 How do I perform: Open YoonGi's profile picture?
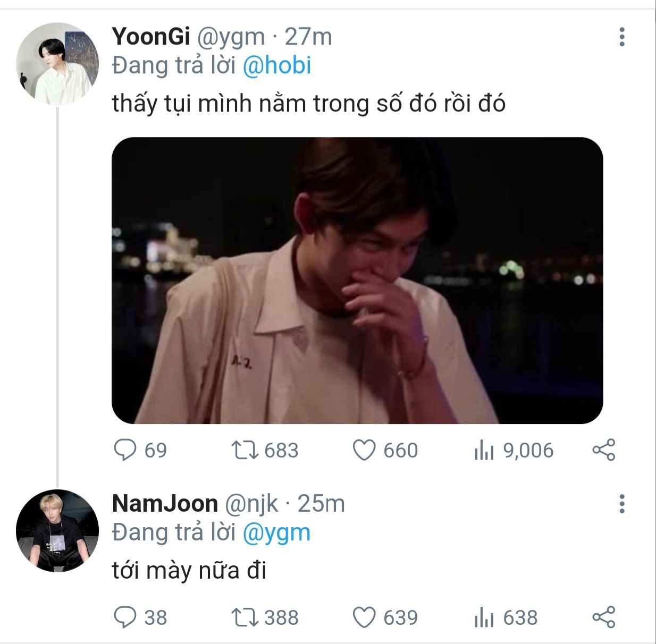pyautogui.click(x=57, y=64)
